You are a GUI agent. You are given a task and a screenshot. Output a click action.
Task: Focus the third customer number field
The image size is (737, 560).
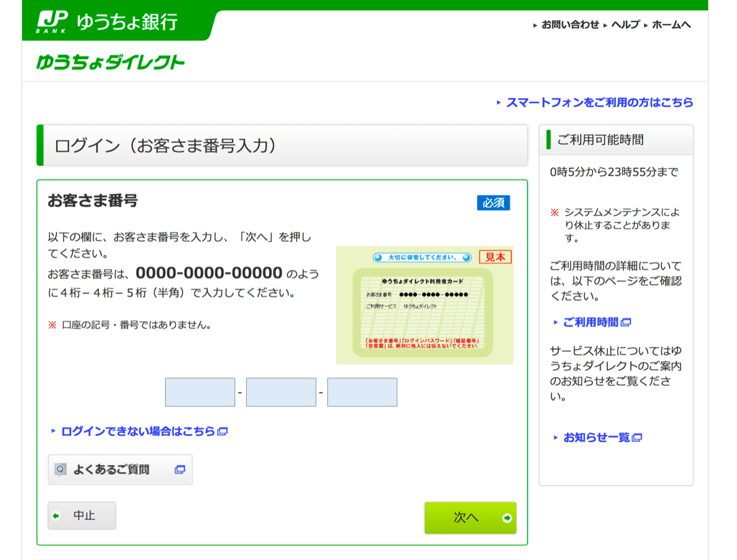coord(362,392)
